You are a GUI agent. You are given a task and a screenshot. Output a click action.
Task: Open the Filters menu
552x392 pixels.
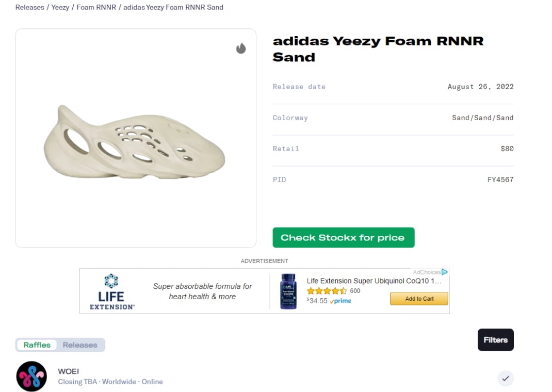pos(495,340)
